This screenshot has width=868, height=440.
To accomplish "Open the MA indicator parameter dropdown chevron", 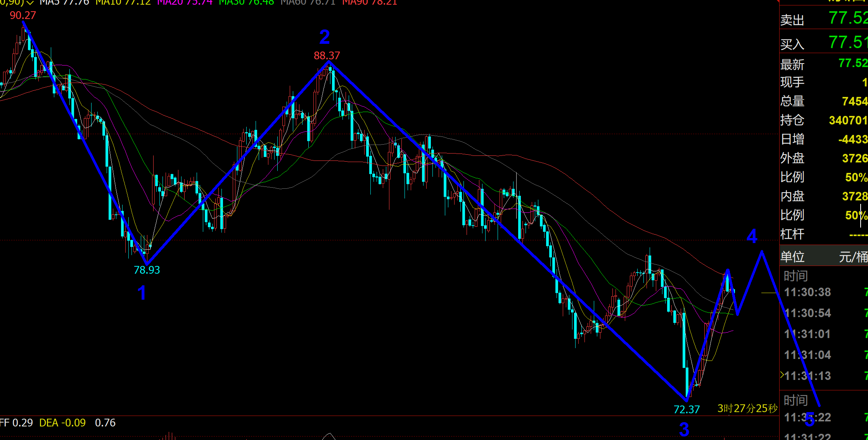I will coord(30,3).
